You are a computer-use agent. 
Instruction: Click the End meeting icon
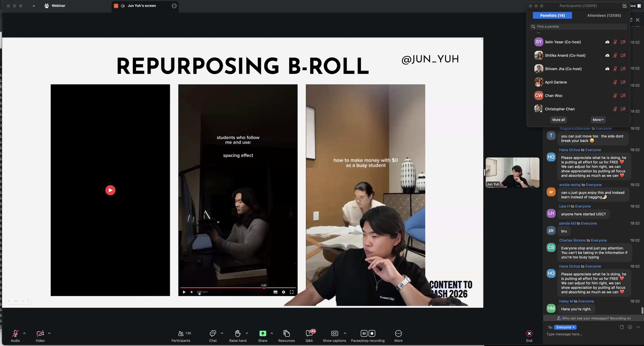(x=529, y=334)
